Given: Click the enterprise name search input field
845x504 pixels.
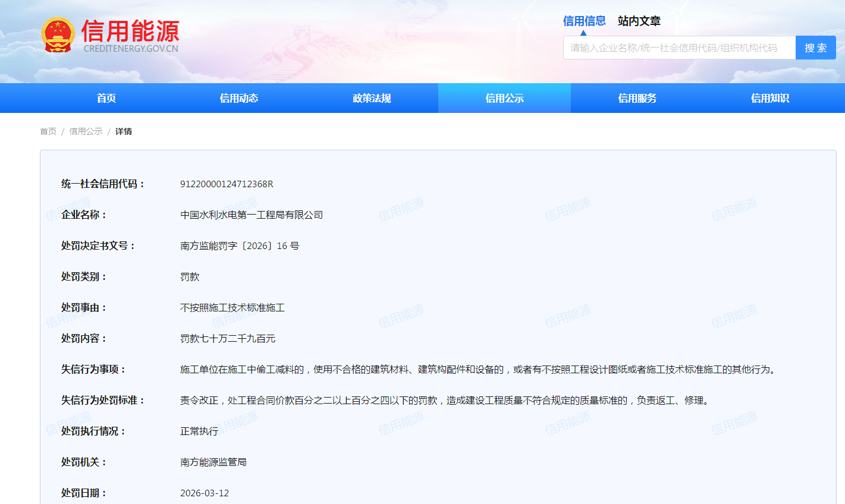Looking at the screenshot, I should [x=678, y=48].
